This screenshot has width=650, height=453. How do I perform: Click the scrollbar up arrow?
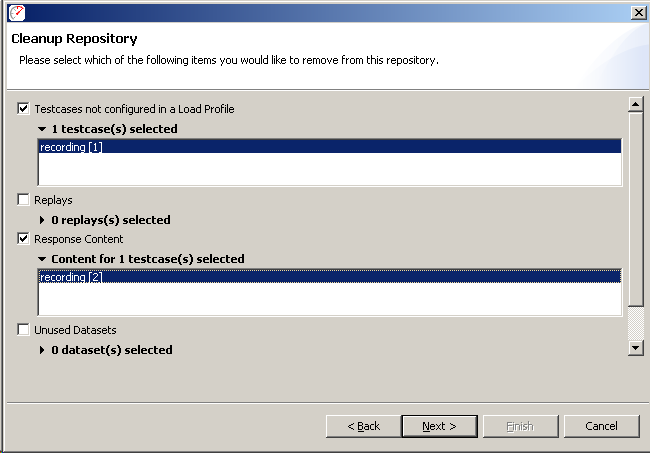(x=635, y=104)
